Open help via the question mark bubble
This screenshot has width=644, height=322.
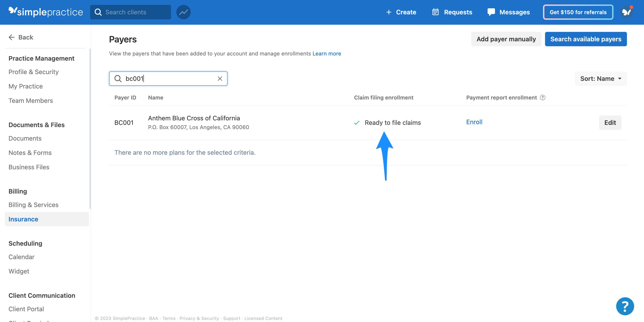tap(625, 306)
